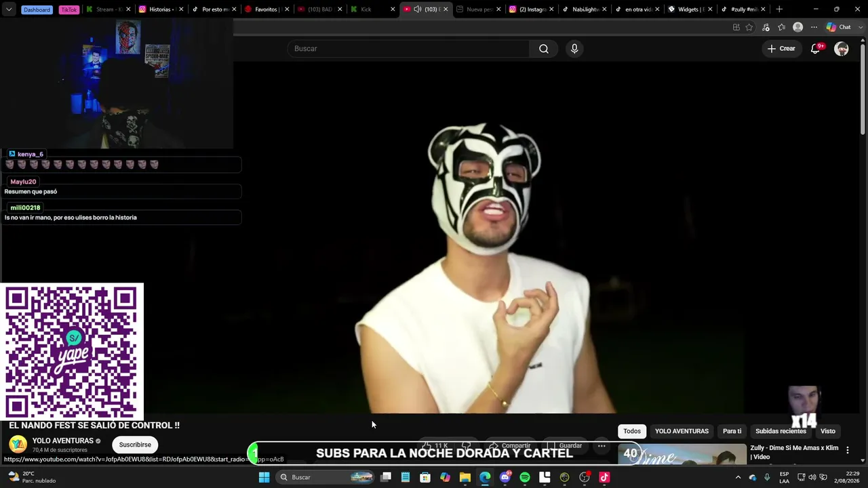Close the active (103) YouTube tab

[446, 9]
